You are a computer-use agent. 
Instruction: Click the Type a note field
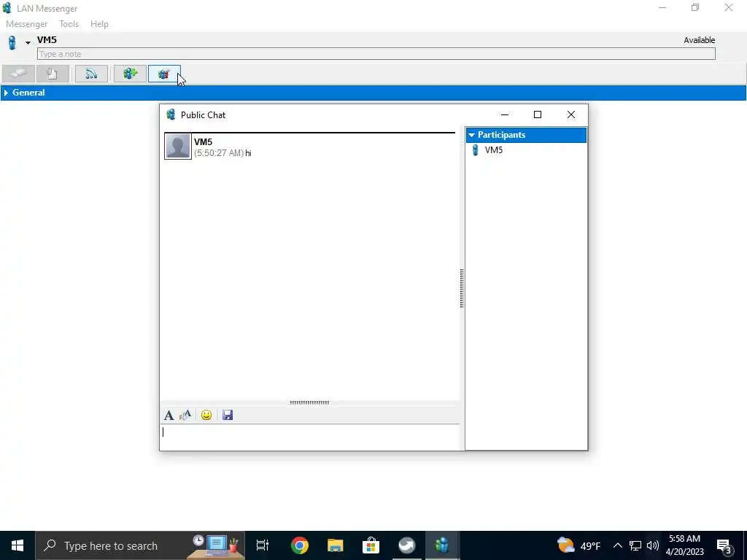[x=376, y=54]
